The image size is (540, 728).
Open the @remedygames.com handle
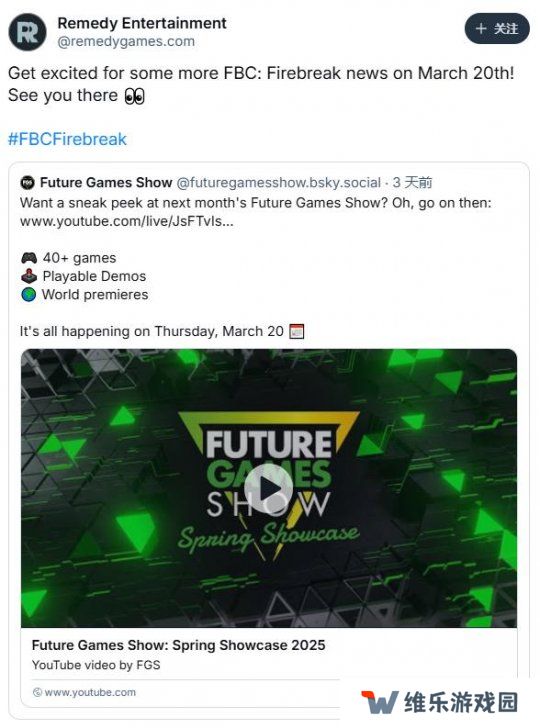[x=126, y=41]
